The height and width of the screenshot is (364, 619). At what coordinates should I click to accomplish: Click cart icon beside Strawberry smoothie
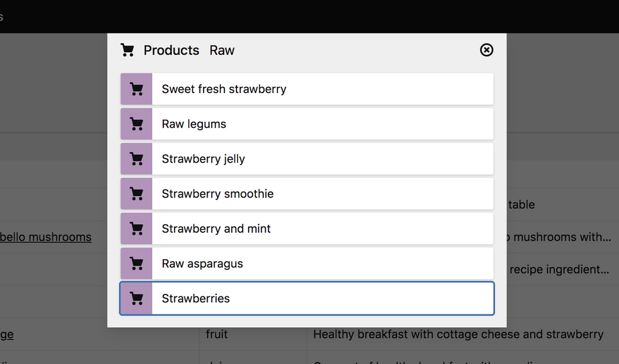pos(137,194)
